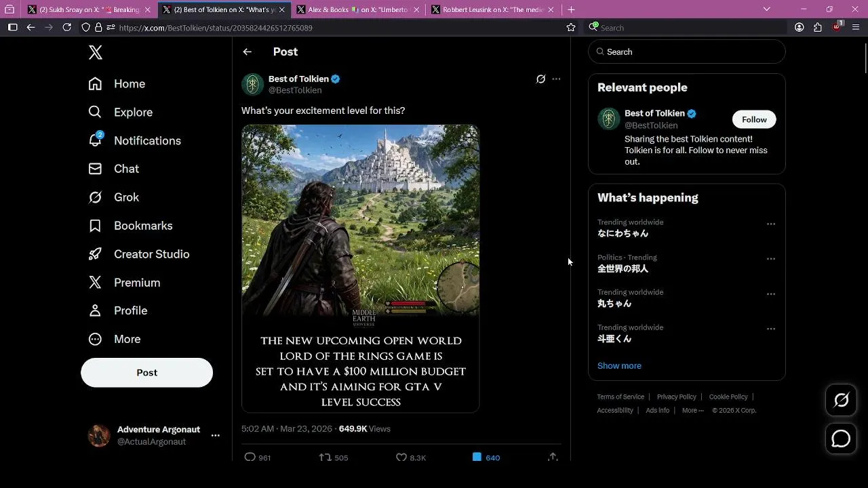Open browser account icon
This screenshot has width=868, height=488.
[800, 27]
